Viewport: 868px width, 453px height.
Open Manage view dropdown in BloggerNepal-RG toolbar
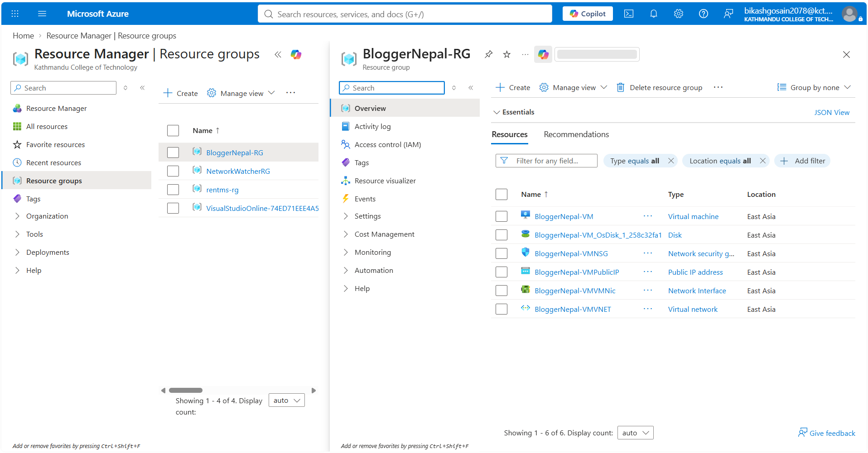click(x=573, y=87)
